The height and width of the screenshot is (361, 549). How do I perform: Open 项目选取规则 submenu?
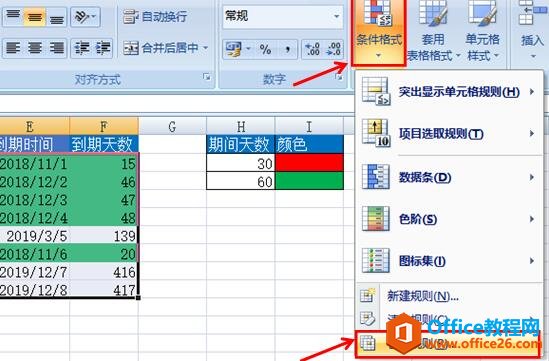[449, 134]
